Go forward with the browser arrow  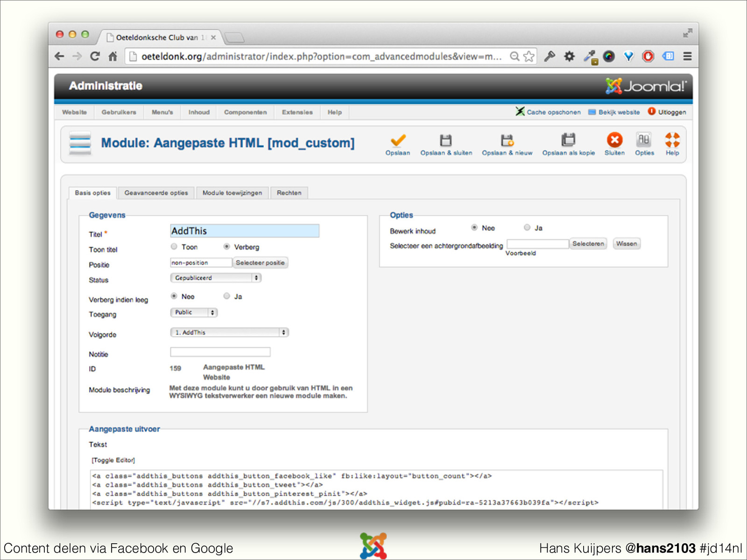coord(77,56)
